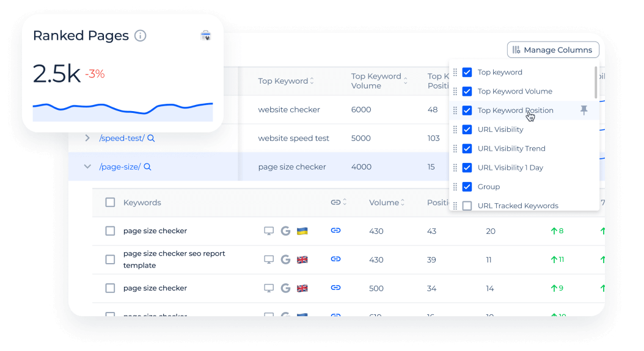Click Google icon in seo report template row
The height and width of the screenshot is (351, 644).
pos(285,259)
